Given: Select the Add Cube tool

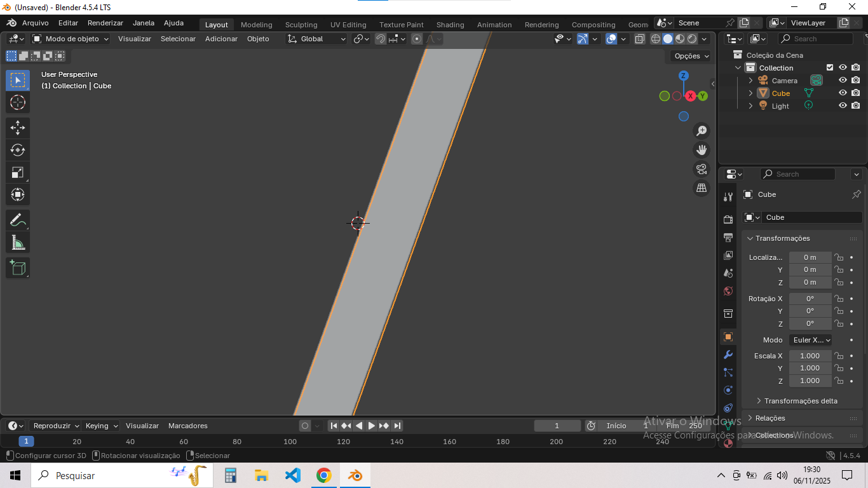Looking at the screenshot, I should 18,268.
